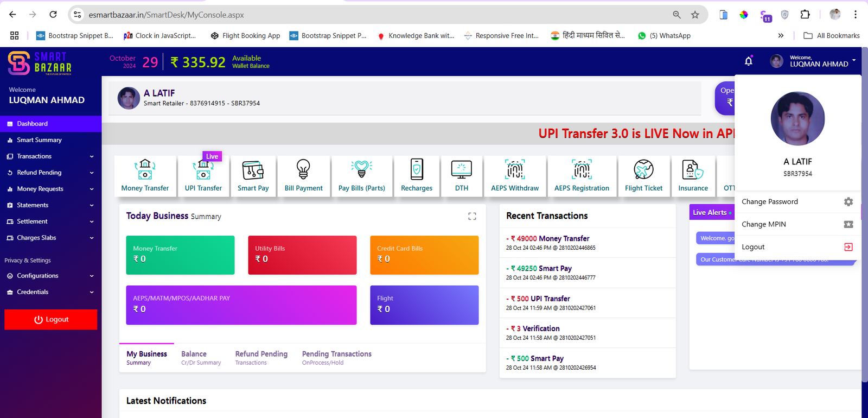
Task: Select the UPI Transfer service icon
Action: pyautogui.click(x=203, y=170)
